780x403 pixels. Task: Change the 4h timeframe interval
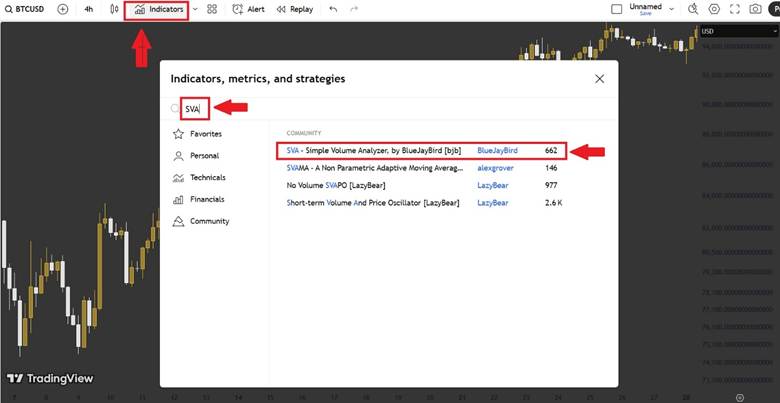[89, 9]
